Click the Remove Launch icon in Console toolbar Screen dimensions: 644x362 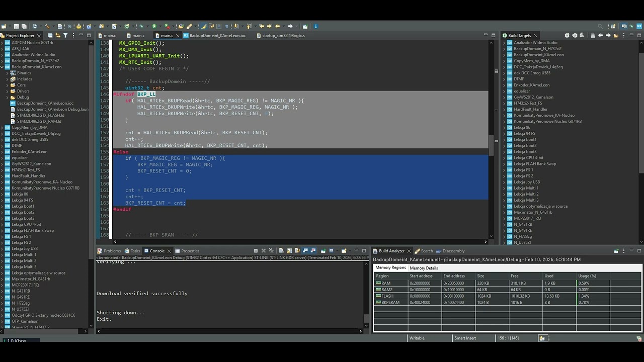(x=264, y=251)
